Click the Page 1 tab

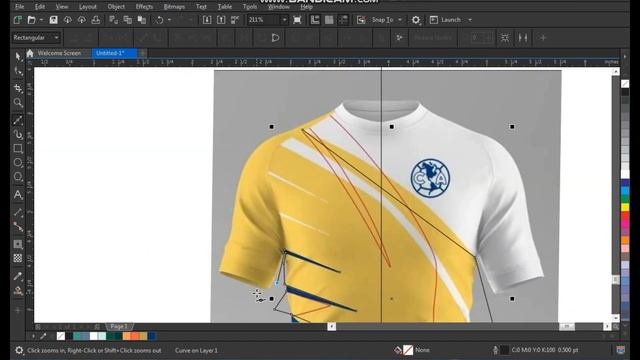119,327
